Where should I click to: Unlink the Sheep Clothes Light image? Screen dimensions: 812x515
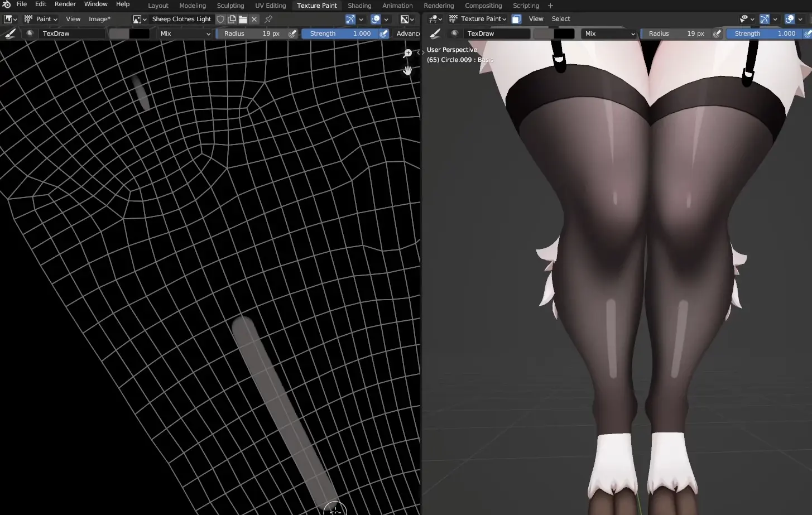tap(254, 19)
